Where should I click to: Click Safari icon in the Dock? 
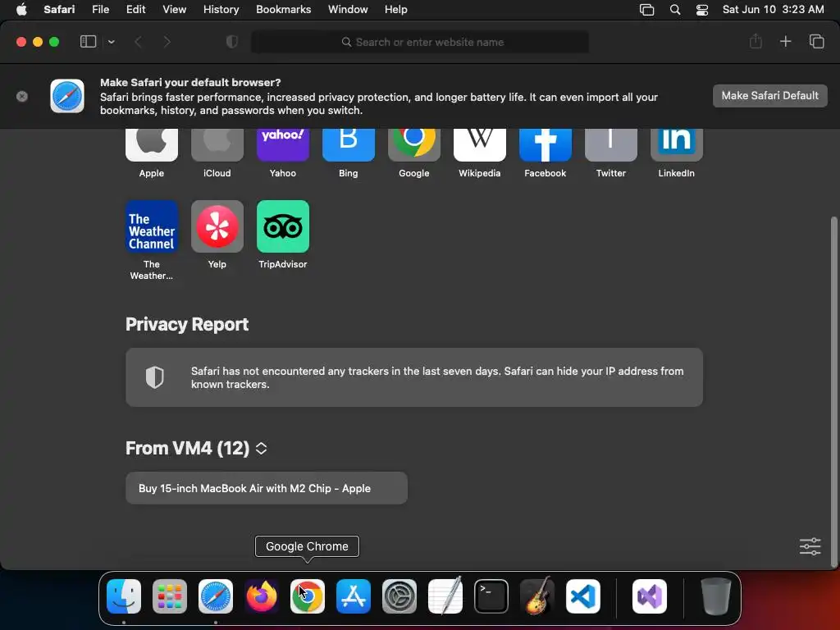coord(216,596)
